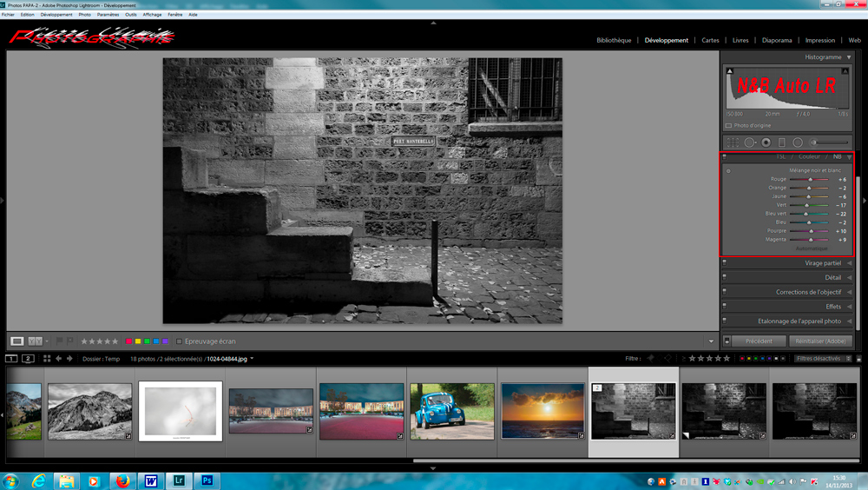
Task: Enable the Epreuvage écran checkbox
Action: click(180, 341)
